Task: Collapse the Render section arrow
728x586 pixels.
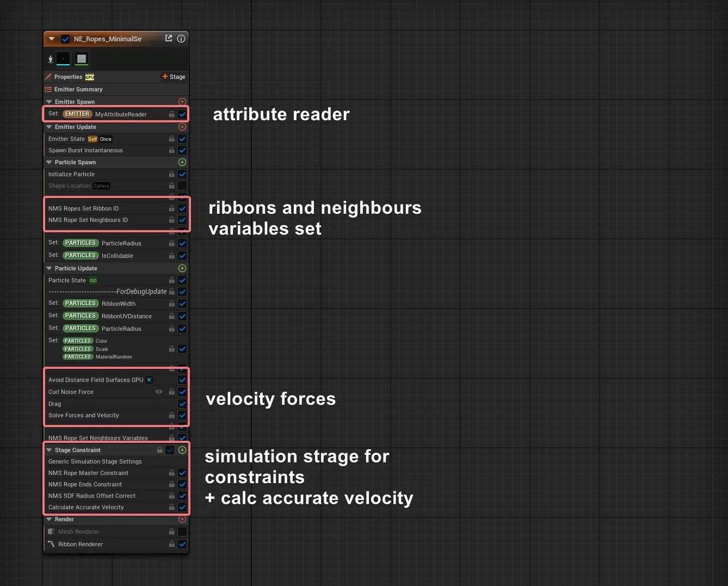Action: click(x=49, y=519)
